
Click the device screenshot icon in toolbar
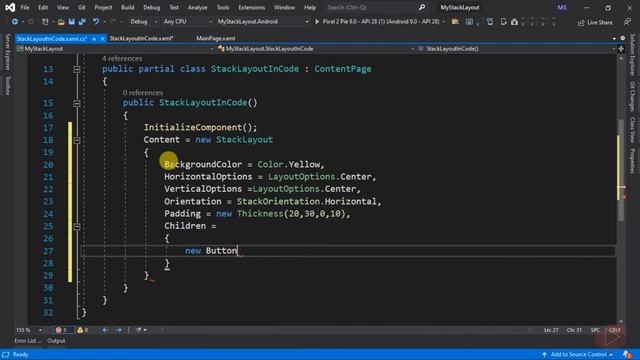(x=469, y=22)
